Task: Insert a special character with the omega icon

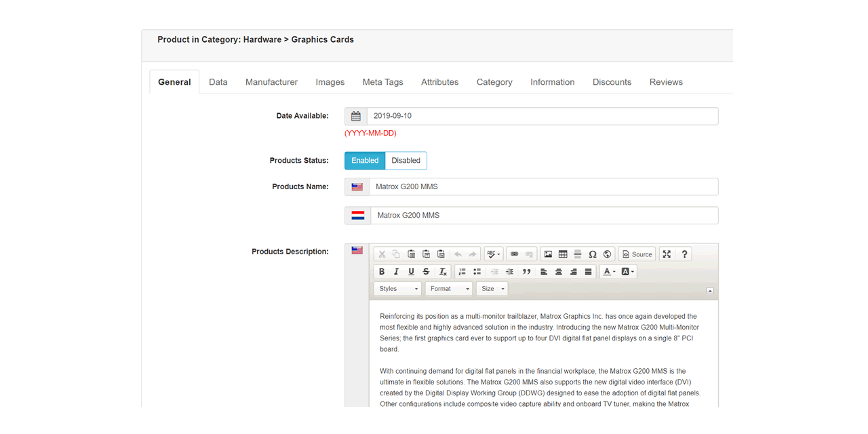Action: click(x=592, y=254)
